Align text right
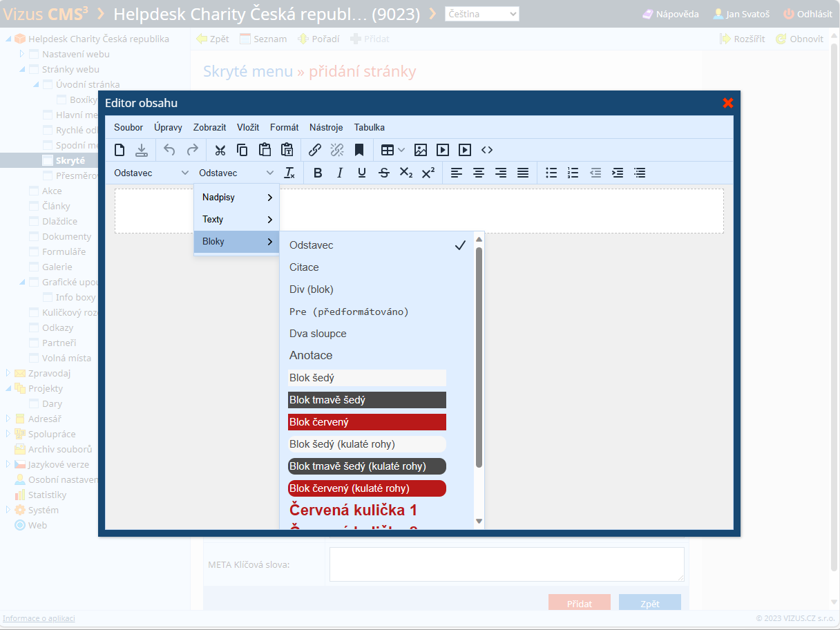 click(501, 173)
